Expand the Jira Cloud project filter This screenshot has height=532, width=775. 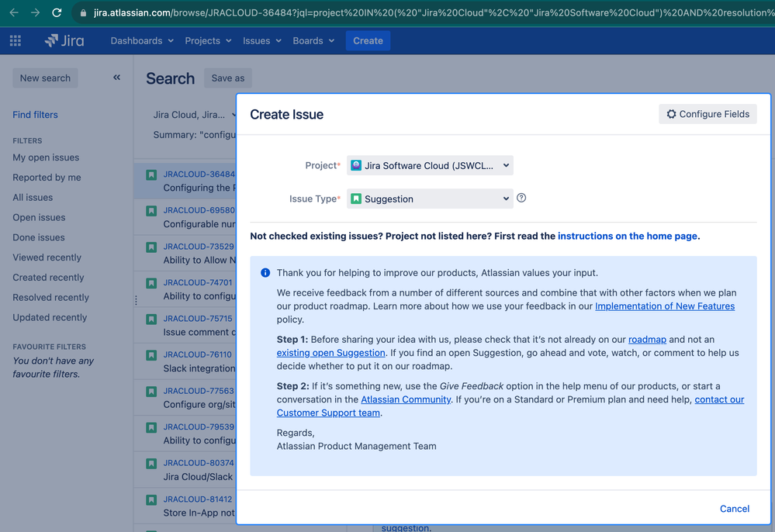(195, 115)
